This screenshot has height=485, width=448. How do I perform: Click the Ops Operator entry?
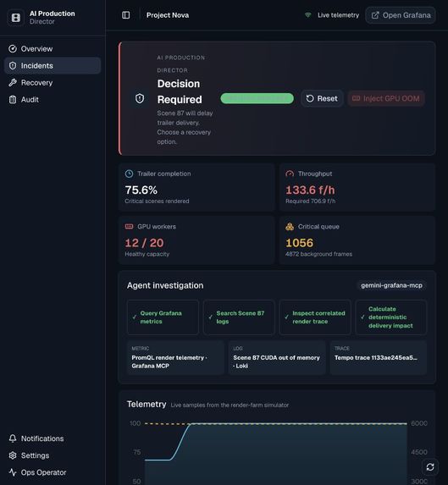(53, 472)
